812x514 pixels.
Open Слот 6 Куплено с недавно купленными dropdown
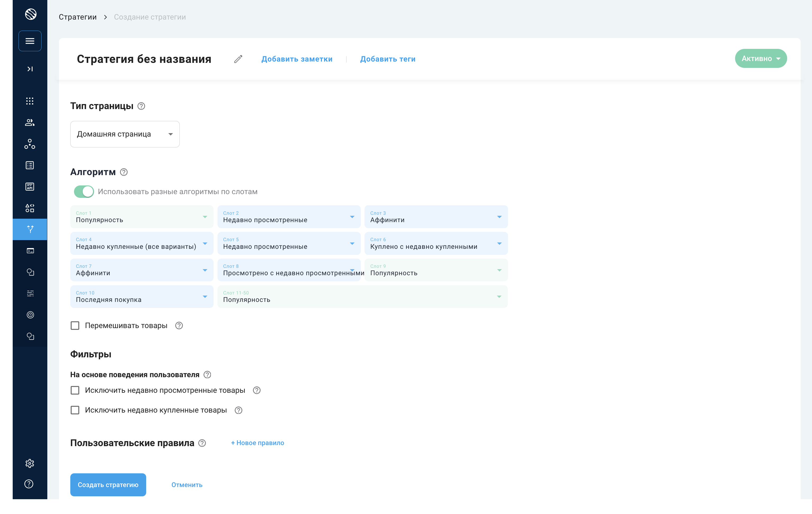click(x=436, y=243)
